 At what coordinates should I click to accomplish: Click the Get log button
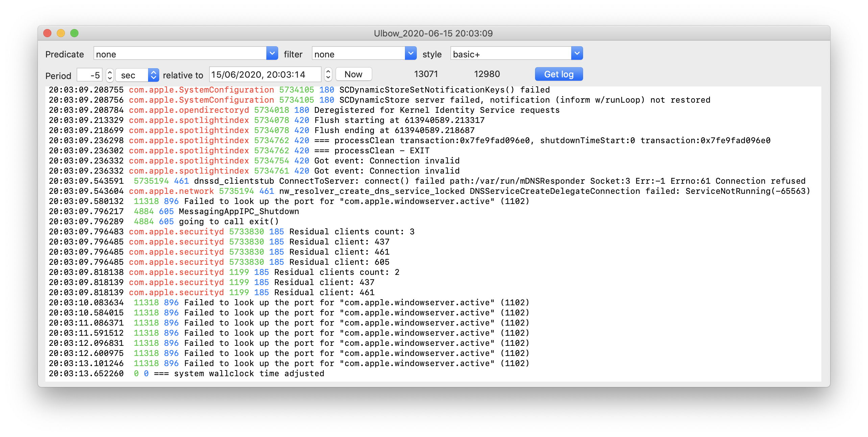(x=558, y=74)
